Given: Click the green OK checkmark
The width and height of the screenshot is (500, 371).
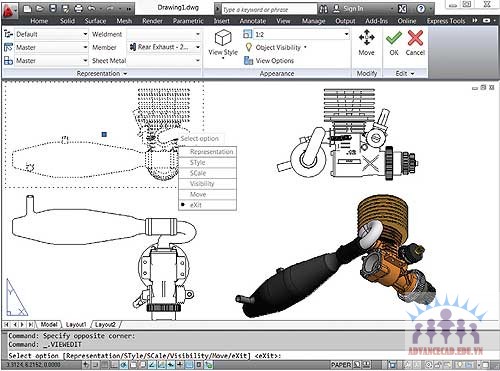Looking at the screenshot, I should 394,38.
